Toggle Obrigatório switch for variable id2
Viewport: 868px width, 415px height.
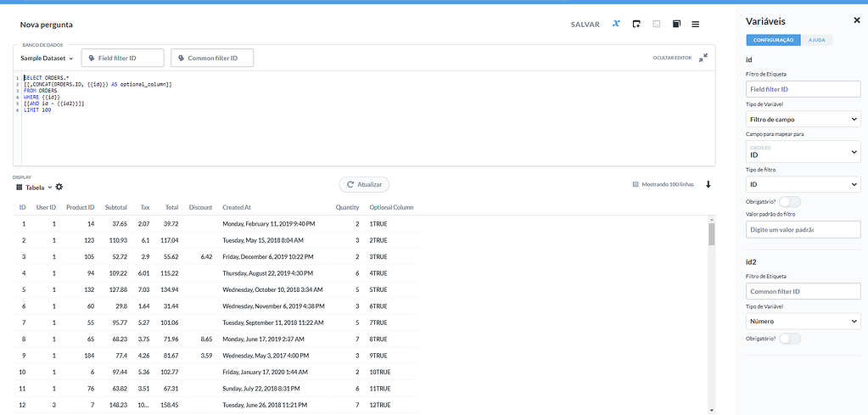tap(790, 338)
